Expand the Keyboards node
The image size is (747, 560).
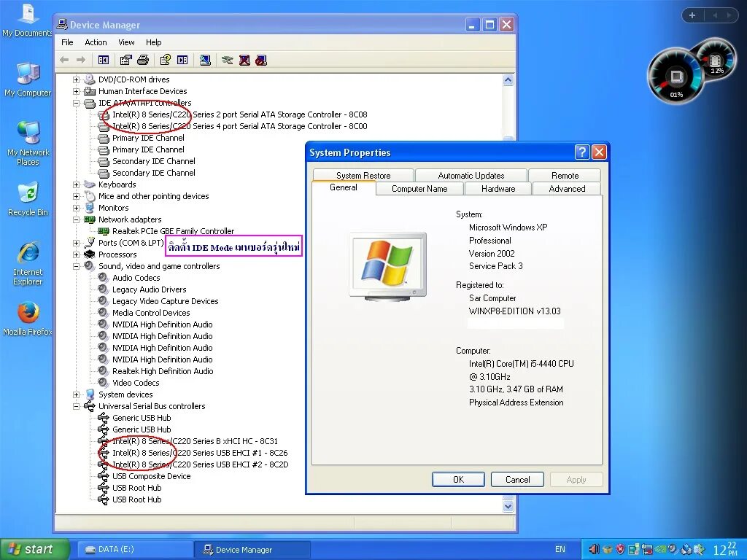76,184
